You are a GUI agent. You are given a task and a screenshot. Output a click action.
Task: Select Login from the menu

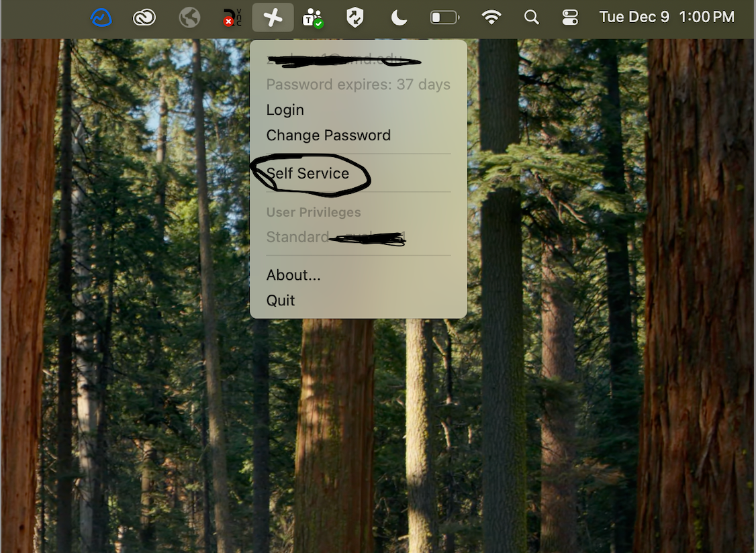pos(285,110)
